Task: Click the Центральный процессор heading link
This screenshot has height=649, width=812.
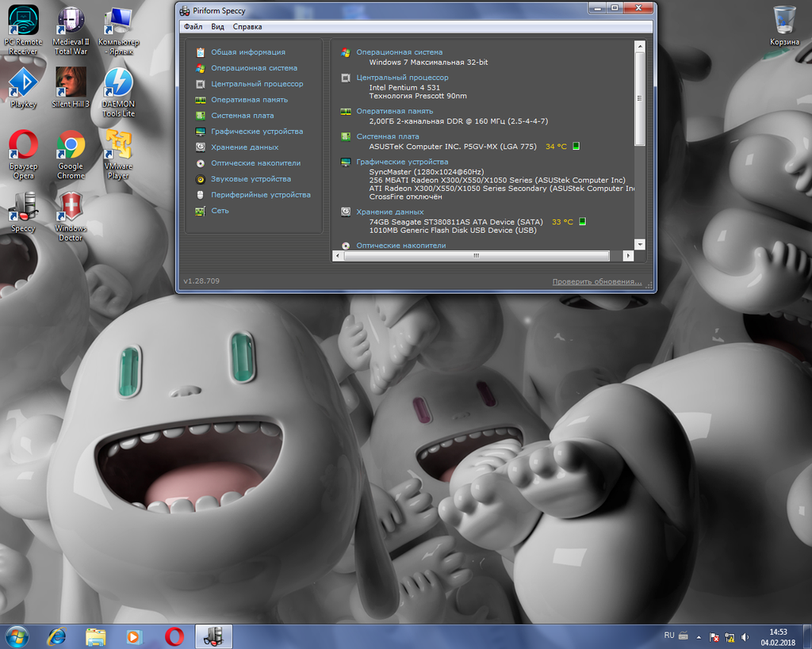Action: pos(402,78)
